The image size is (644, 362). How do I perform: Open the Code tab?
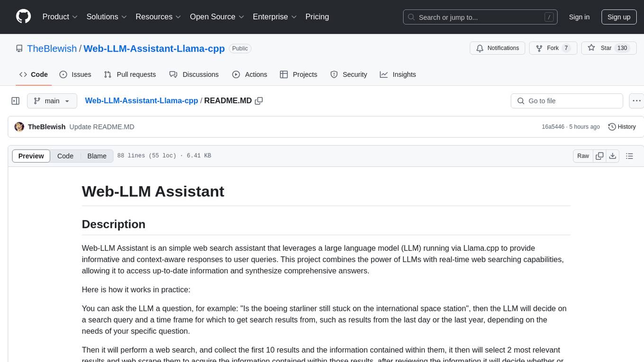[x=34, y=74]
